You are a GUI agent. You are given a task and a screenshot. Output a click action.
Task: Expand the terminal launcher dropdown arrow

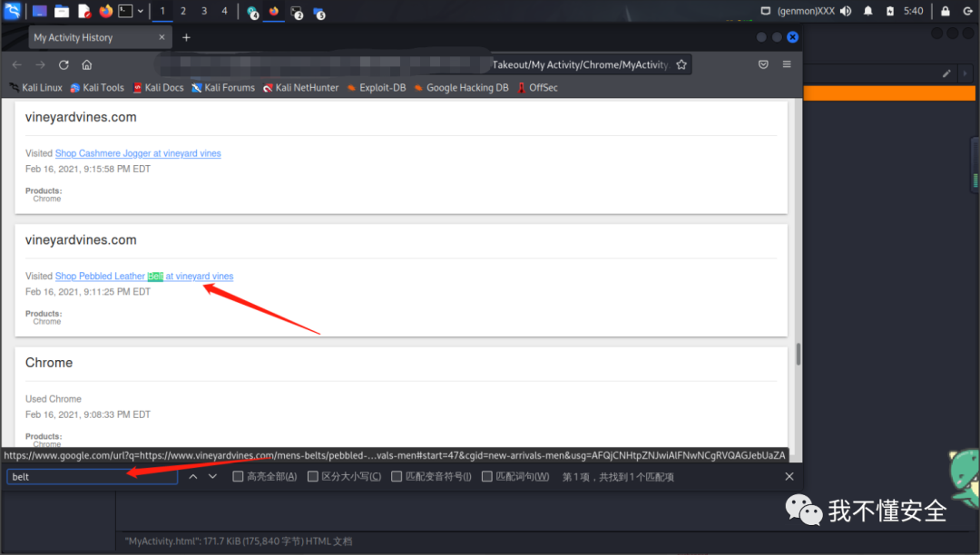tap(141, 11)
